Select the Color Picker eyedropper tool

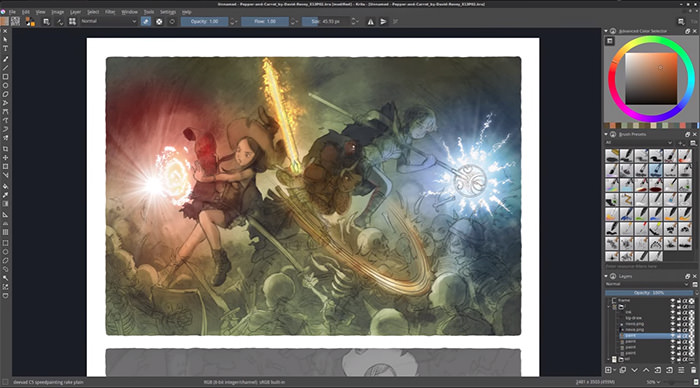point(5,195)
